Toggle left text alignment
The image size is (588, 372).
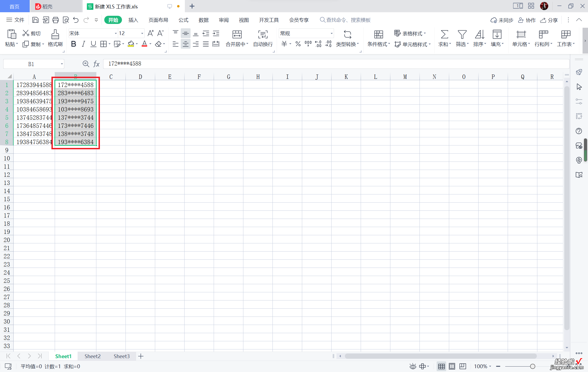(175, 44)
